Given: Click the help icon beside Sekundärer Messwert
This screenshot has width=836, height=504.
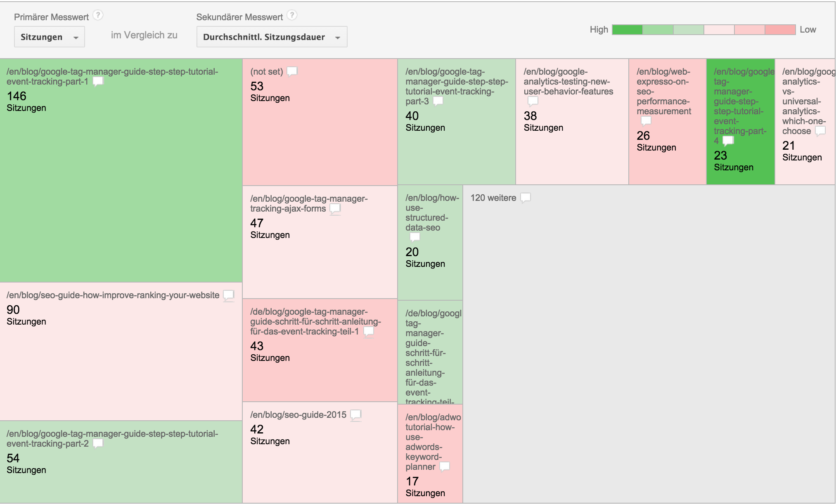Looking at the screenshot, I should [292, 15].
